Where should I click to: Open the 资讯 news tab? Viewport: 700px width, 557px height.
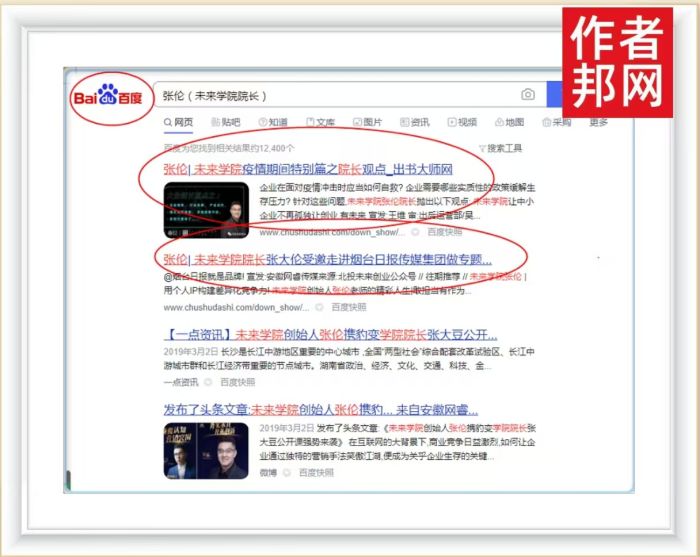(x=414, y=122)
